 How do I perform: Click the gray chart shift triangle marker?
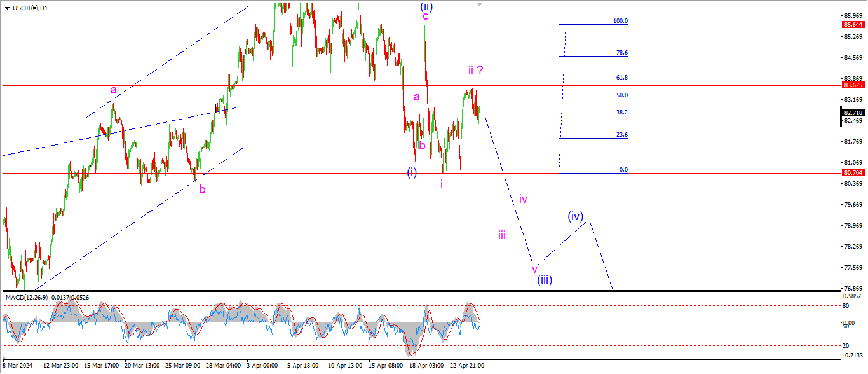pyautogui.click(x=480, y=4)
